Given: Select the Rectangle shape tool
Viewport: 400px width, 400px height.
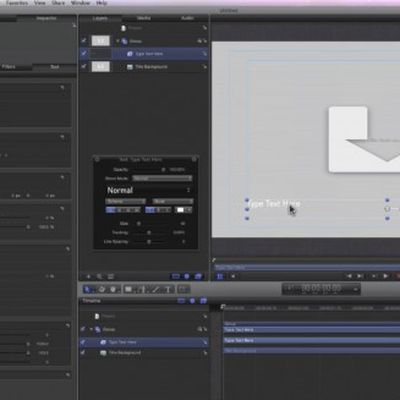Looking at the screenshot, I should pyautogui.click(x=129, y=289).
